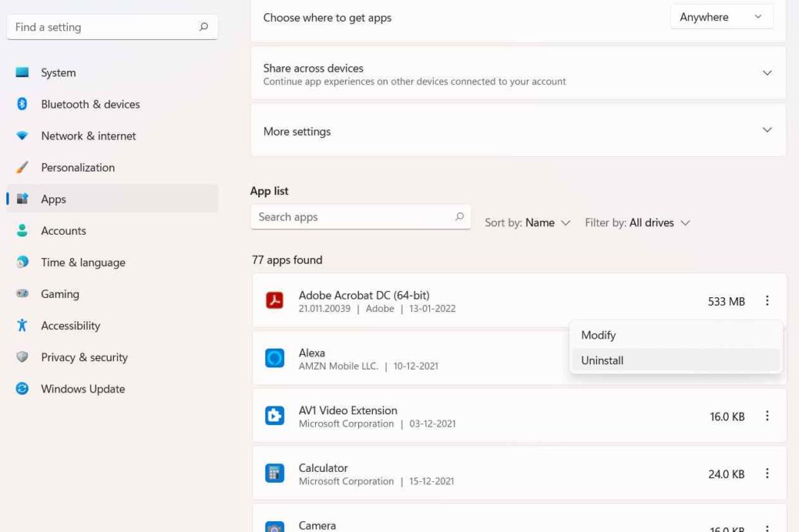Click the Bluetooth & devices icon
The height and width of the screenshot is (532, 799).
pos(22,104)
